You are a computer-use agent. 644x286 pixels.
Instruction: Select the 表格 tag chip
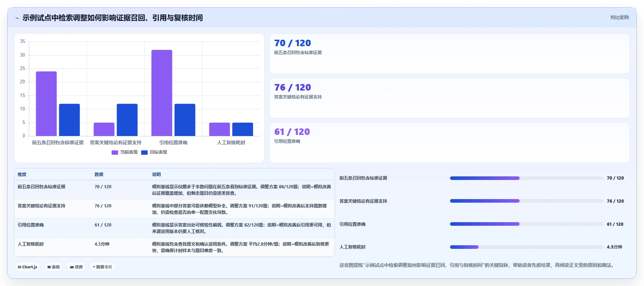pos(53,267)
